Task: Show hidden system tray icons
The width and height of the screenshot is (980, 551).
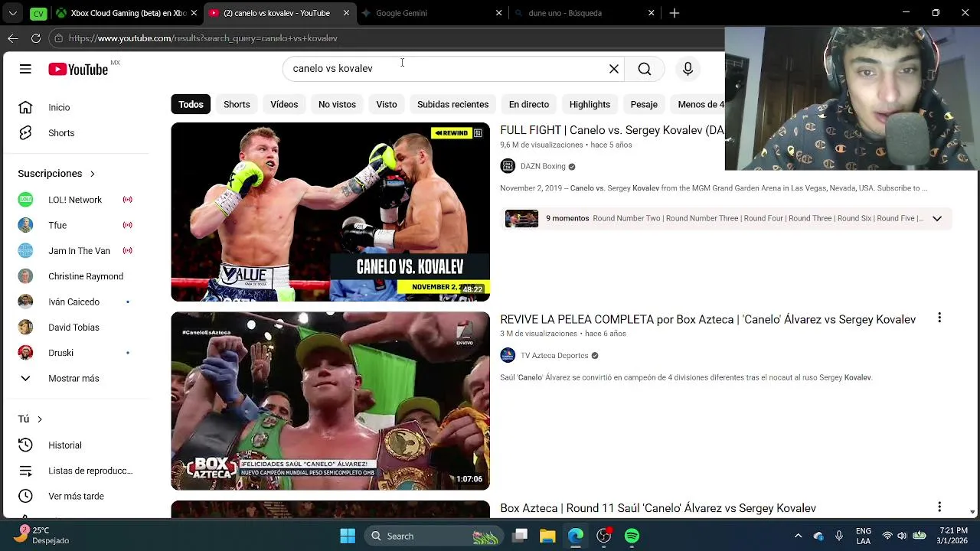Action: (798, 536)
